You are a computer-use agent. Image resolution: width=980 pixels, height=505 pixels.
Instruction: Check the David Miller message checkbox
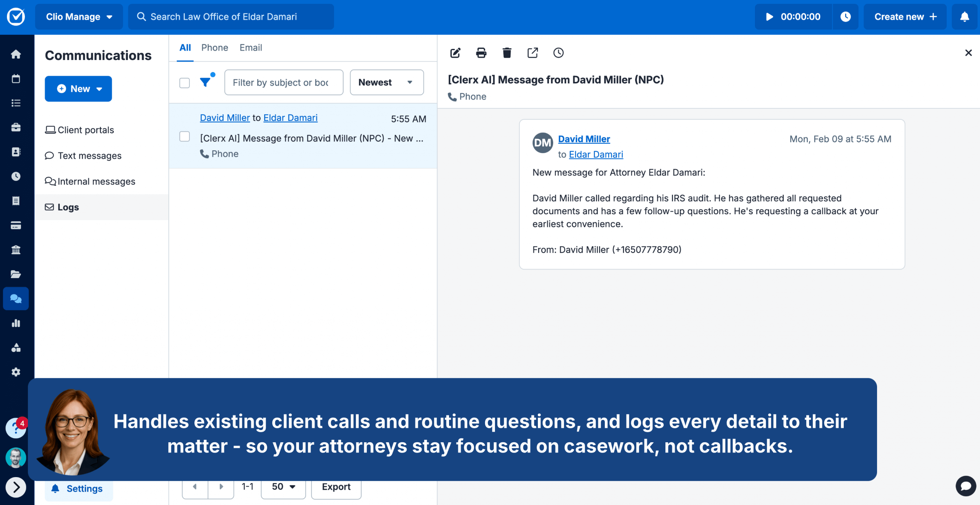185,137
